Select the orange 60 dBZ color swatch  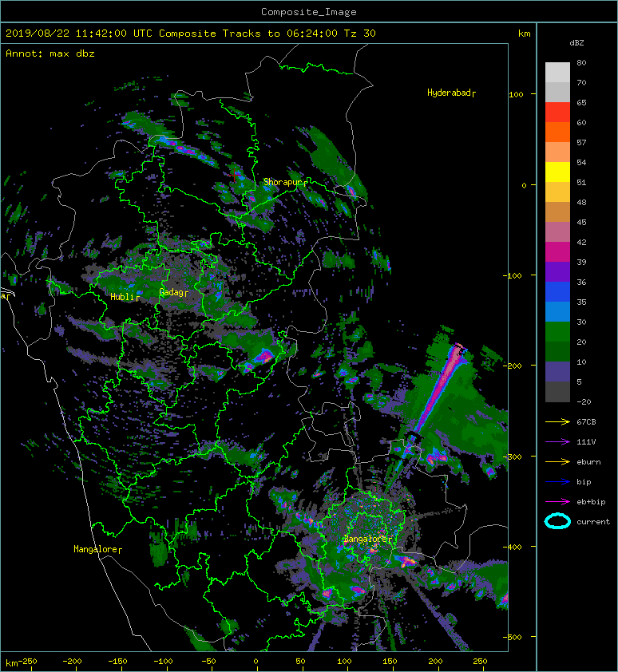(x=557, y=132)
